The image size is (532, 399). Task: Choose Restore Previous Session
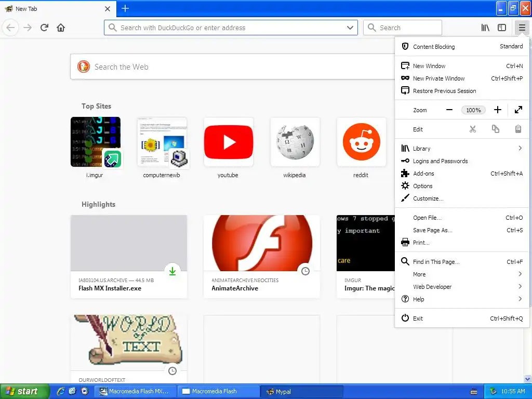click(x=462, y=91)
